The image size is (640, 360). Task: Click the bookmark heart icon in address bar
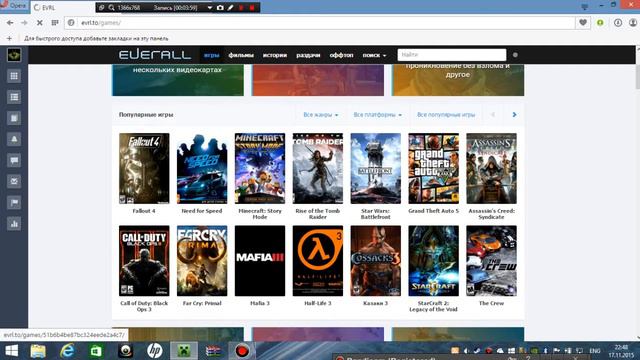pyautogui.click(x=583, y=22)
